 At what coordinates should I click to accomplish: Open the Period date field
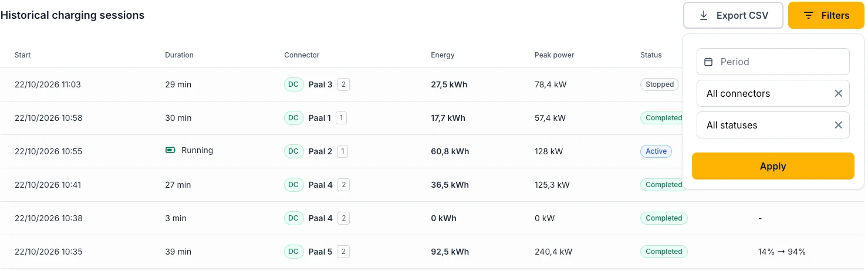click(773, 62)
